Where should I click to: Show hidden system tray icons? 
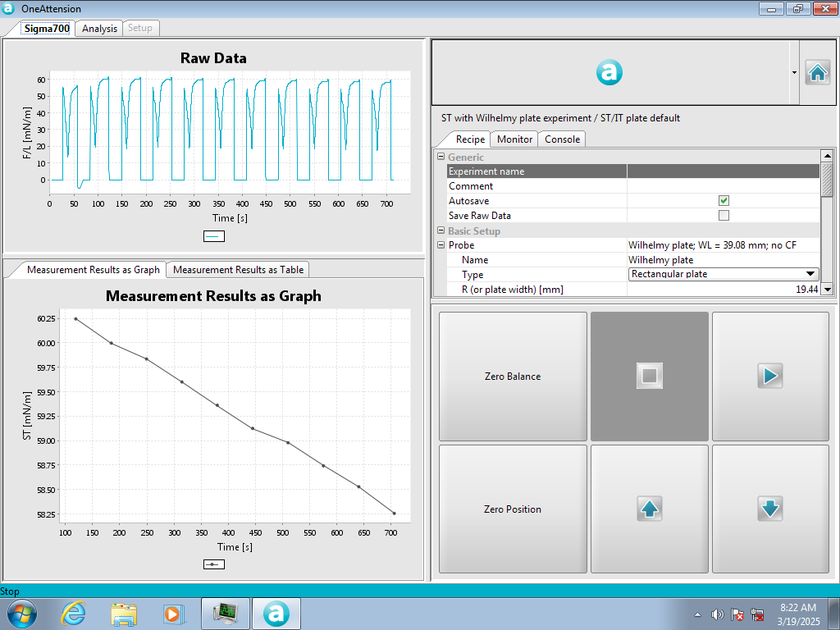(x=697, y=614)
